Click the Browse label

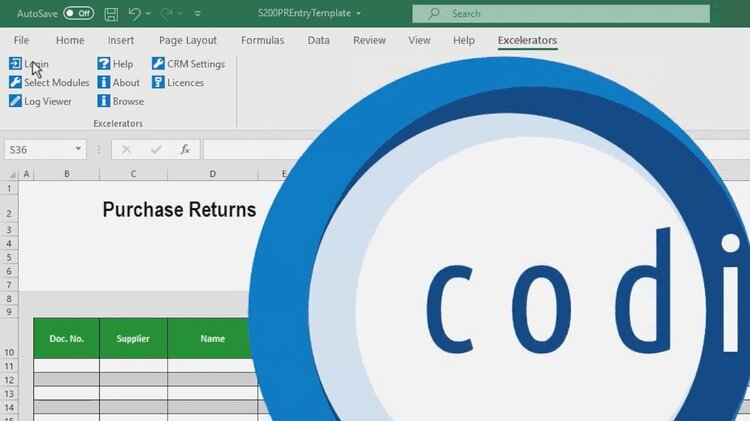[128, 101]
